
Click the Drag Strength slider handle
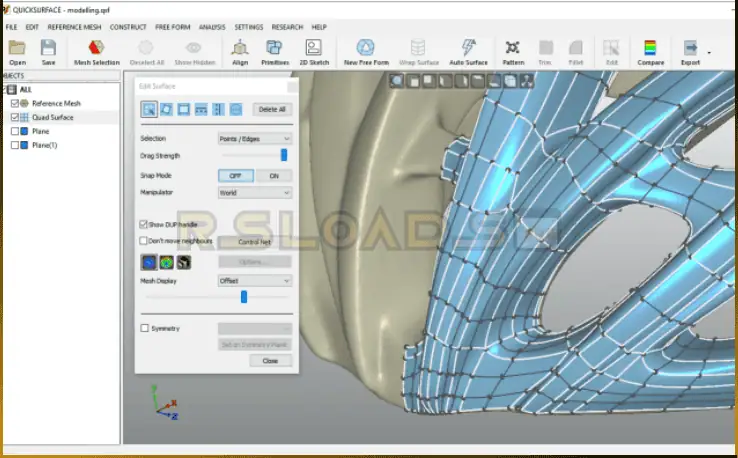[284, 155]
